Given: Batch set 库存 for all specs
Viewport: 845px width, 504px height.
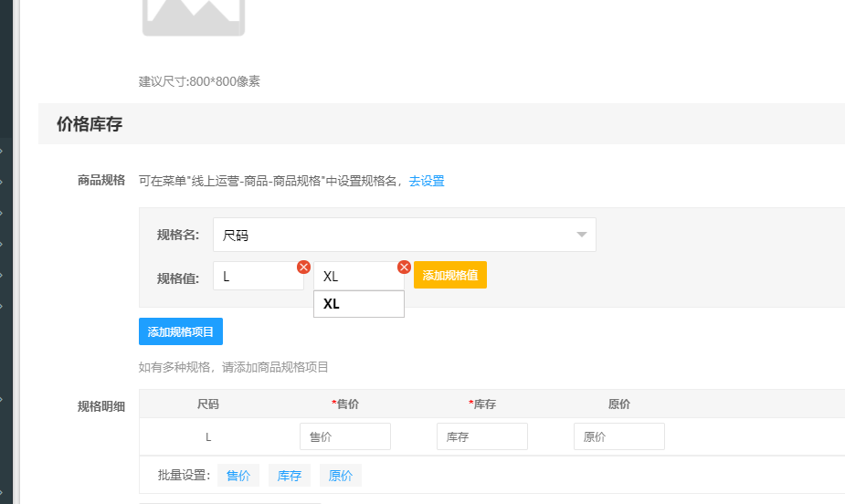Looking at the screenshot, I should point(290,476).
